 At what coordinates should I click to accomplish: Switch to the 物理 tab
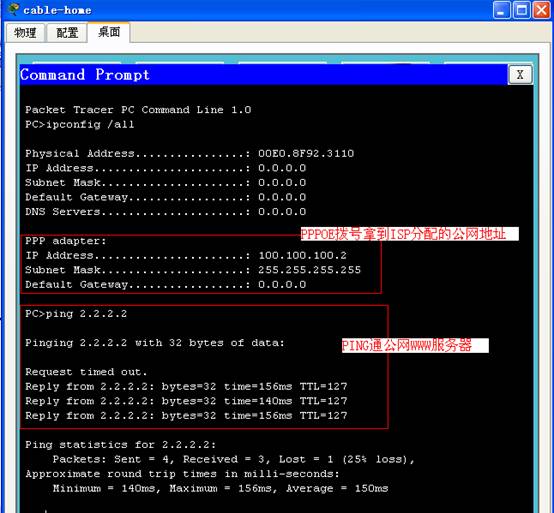25,33
